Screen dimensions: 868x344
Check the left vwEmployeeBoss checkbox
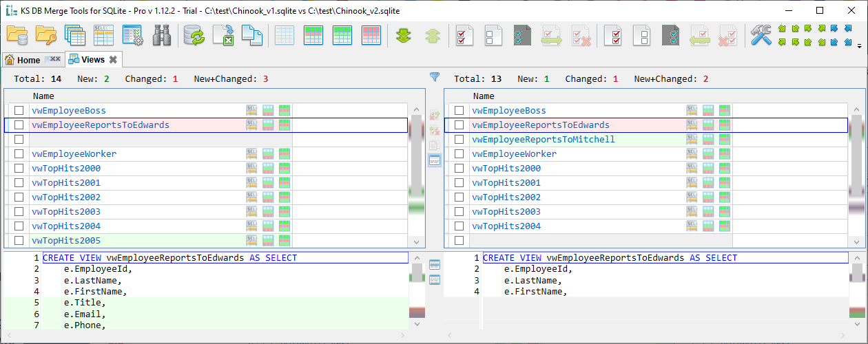click(x=19, y=110)
